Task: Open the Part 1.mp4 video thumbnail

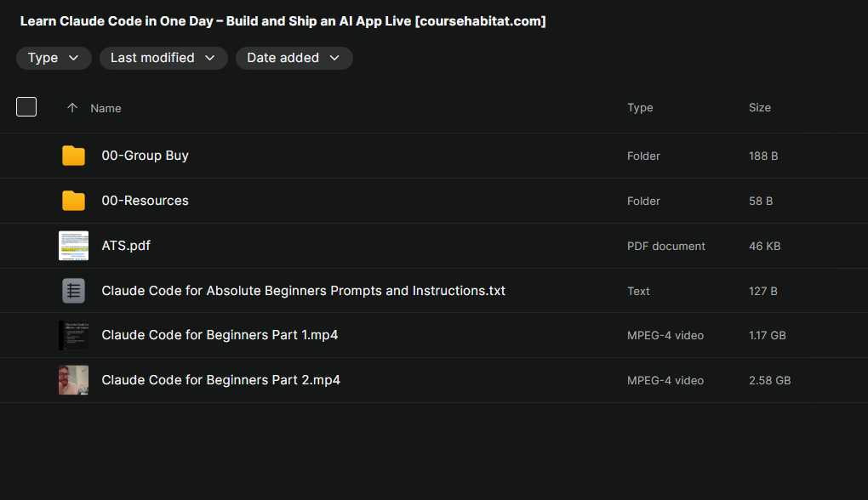Action: (74, 335)
